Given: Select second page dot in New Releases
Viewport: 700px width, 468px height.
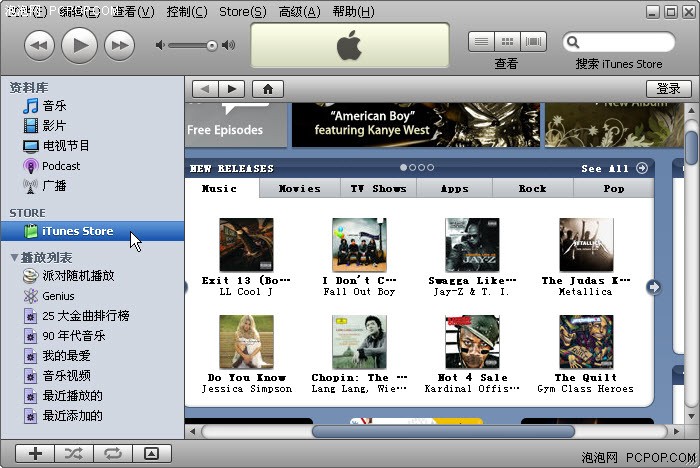Looking at the screenshot, I should click(x=412, y=167).
